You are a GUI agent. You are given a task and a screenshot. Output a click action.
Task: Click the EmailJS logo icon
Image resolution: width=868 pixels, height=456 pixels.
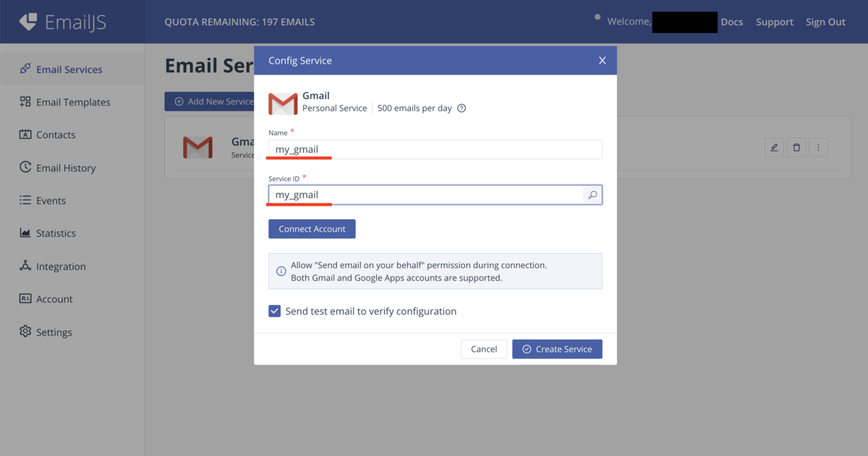coord(27,22)
